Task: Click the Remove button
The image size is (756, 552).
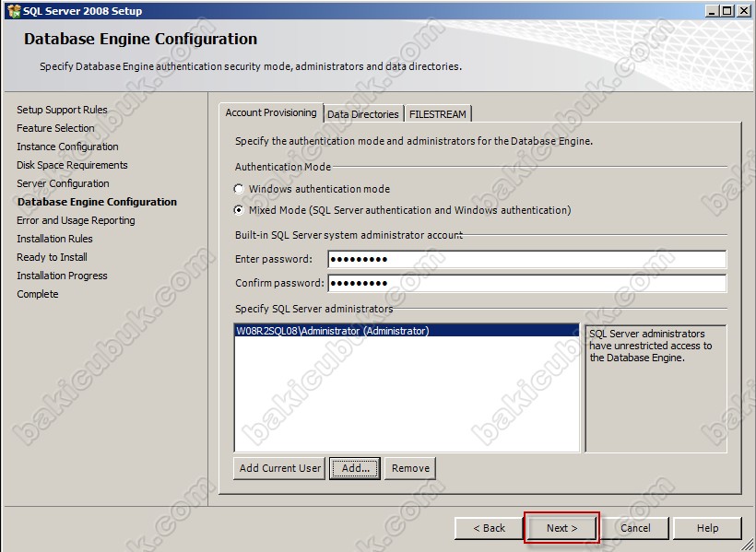Action: click(x=410, y=468)
